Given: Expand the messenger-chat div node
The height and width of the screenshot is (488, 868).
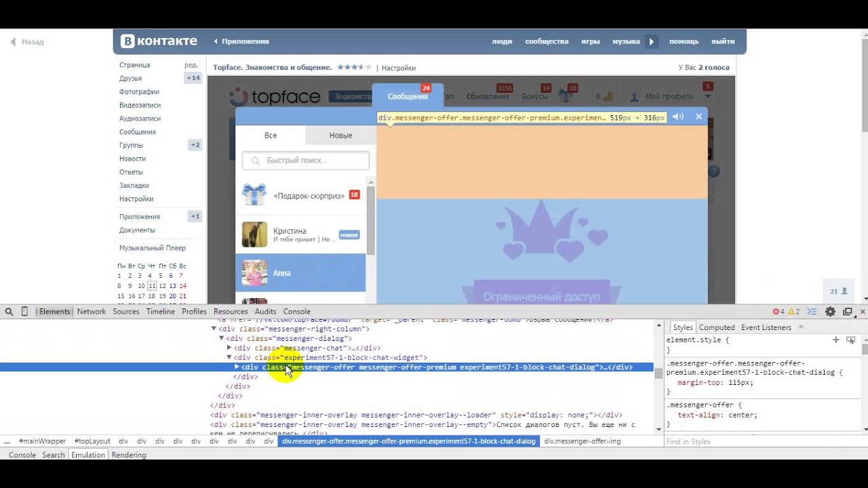Looking at the screenshot, I should (x=229, y=348).
